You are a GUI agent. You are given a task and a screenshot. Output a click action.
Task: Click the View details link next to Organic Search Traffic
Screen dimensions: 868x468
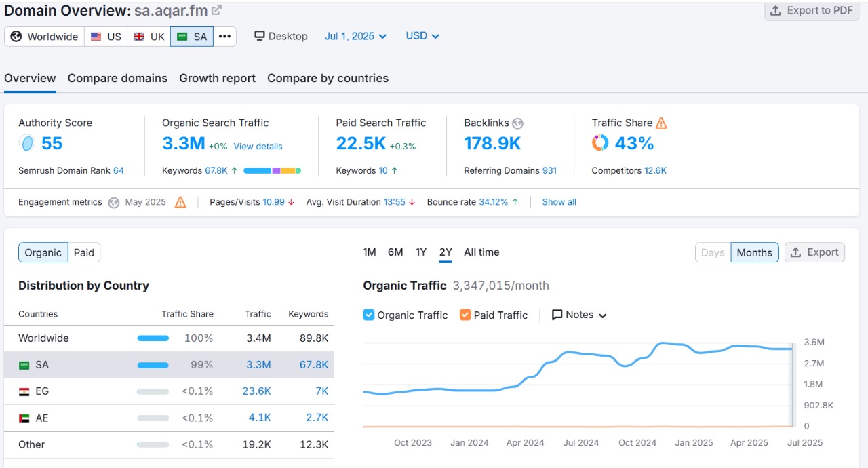pyautogui.click(x=258, y=146)
